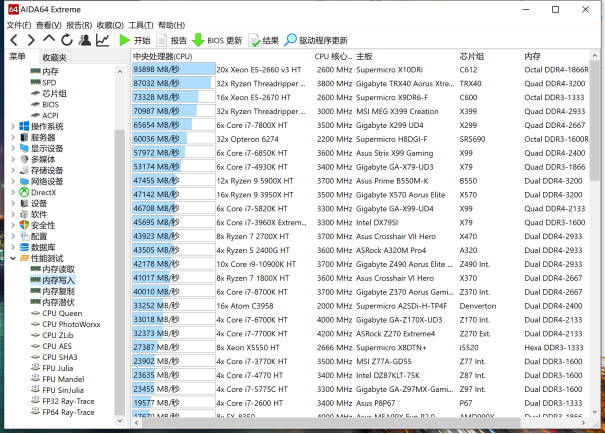Open the graph chart toolbar icon

pyautogui.click(x=102, y=40)
